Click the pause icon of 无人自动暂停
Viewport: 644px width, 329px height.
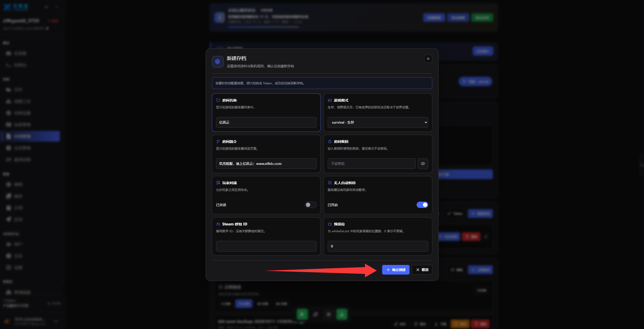pyautogui.click(x=330, y=183)
